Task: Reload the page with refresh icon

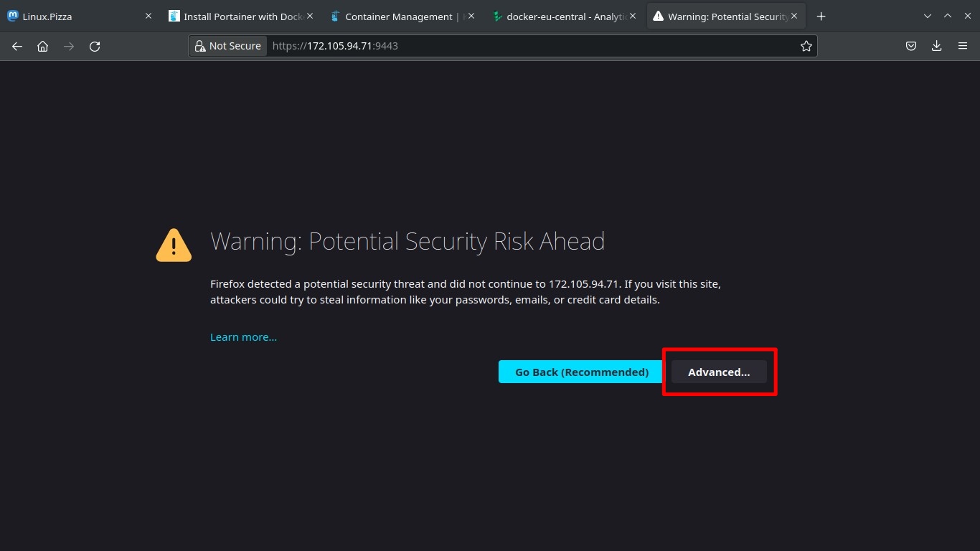Action: click(95, 46)
